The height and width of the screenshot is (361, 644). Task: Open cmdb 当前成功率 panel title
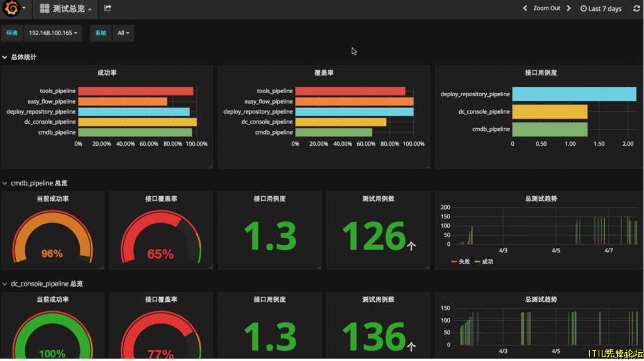point(53,199)
